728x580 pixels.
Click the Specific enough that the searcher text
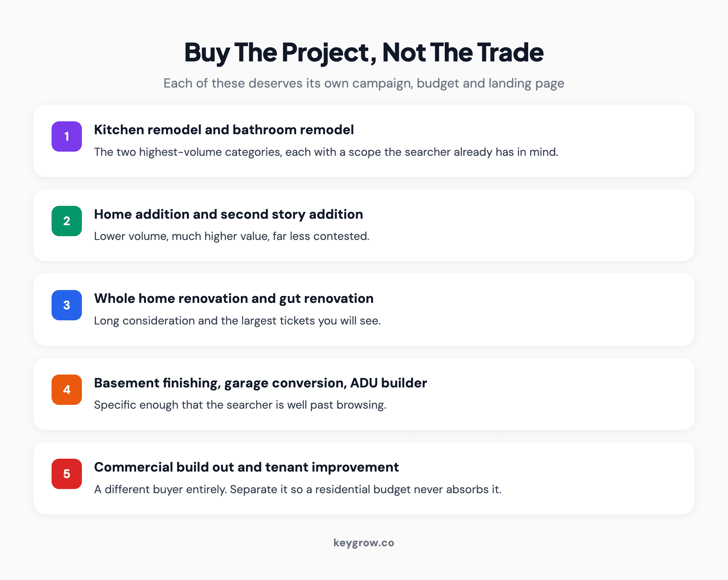240,405
